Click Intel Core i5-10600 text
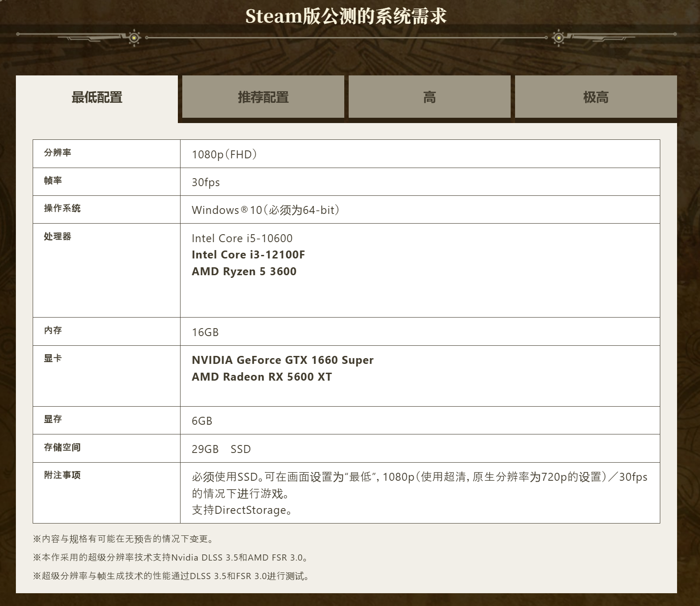This screenshot has width=700, height=606. 242,238
